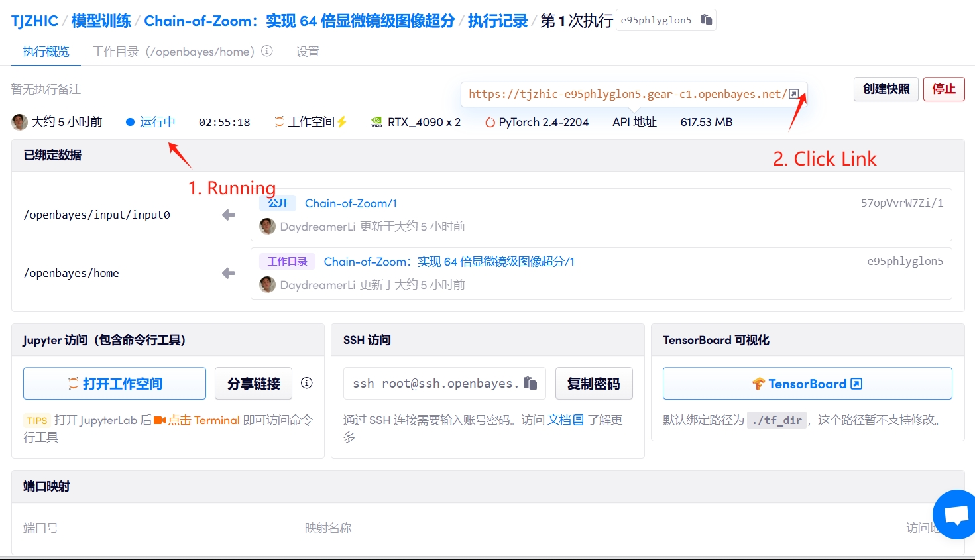This screenshot has height=560, width=975.
Task: Copy the execution ID e95phlyglon5
Action: (x=707, y=20)
